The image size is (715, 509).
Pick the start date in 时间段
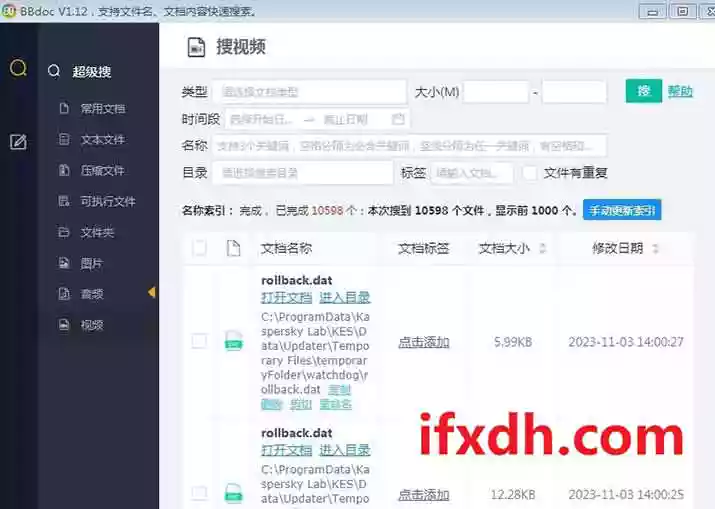pos(261,119)
